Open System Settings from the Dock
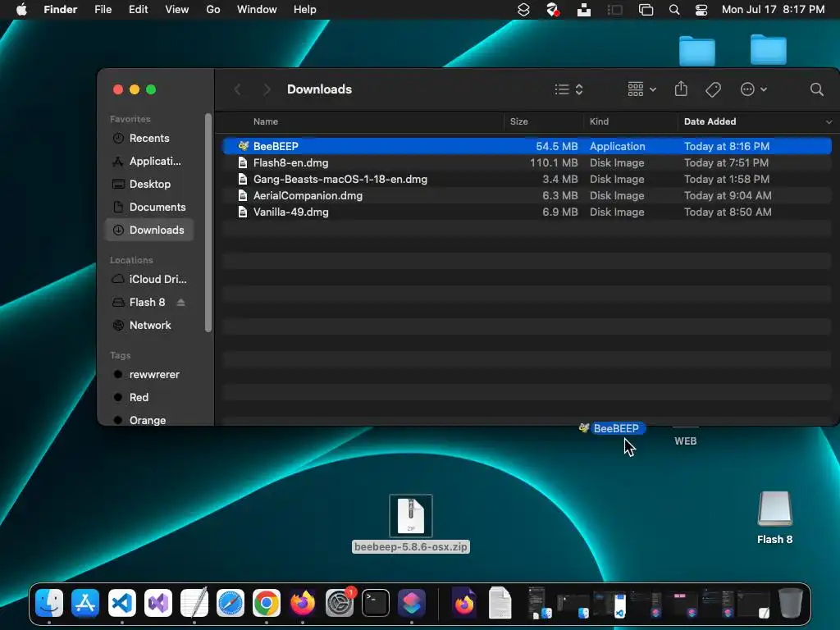This screenshot has height=630, width=840. coord(339,603)
